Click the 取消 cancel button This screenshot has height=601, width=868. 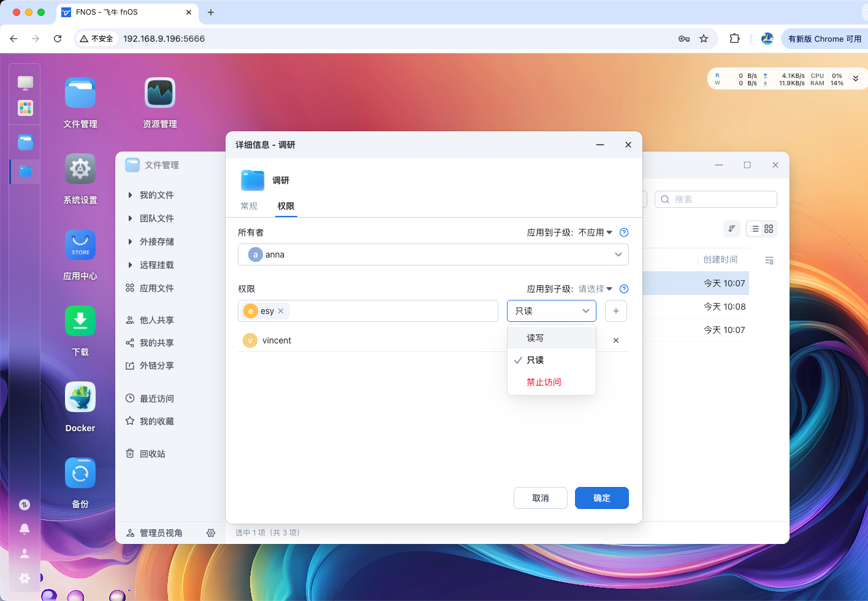click(x=540, y=498)
